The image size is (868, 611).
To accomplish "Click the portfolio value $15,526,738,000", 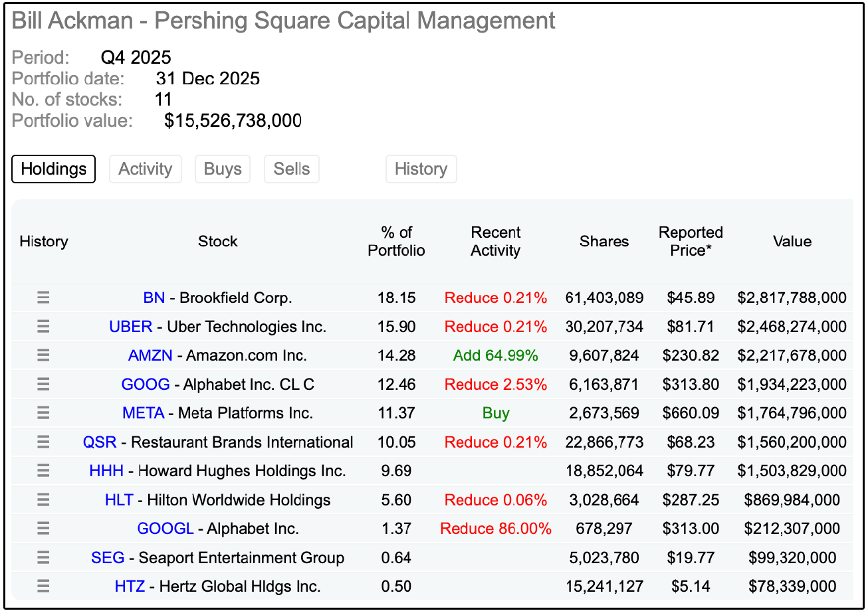I will [x=233, y=121].
